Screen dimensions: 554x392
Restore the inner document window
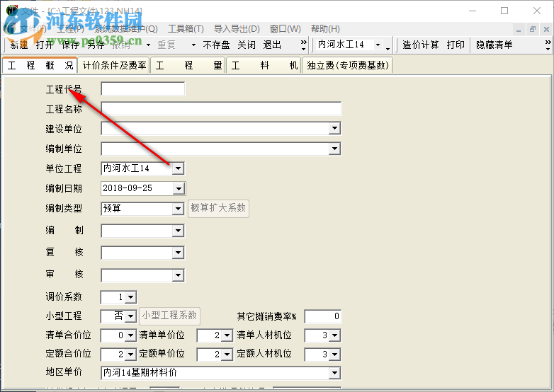click(x=533, y=30)
